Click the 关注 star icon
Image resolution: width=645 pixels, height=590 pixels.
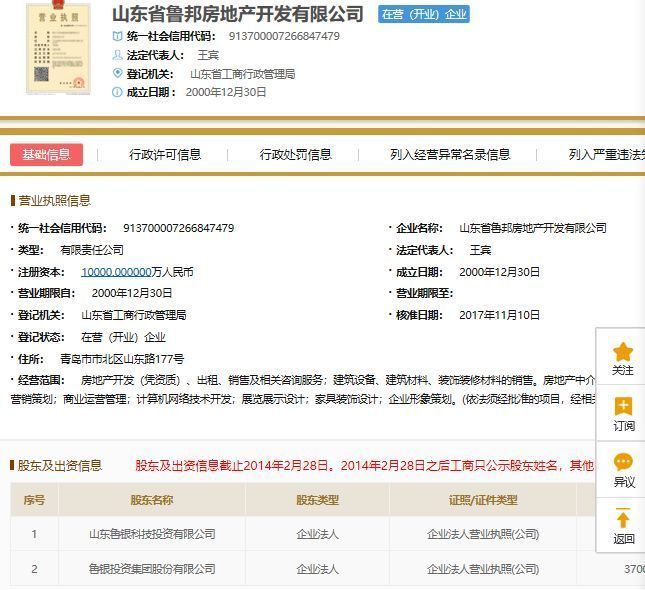[623, 352]
